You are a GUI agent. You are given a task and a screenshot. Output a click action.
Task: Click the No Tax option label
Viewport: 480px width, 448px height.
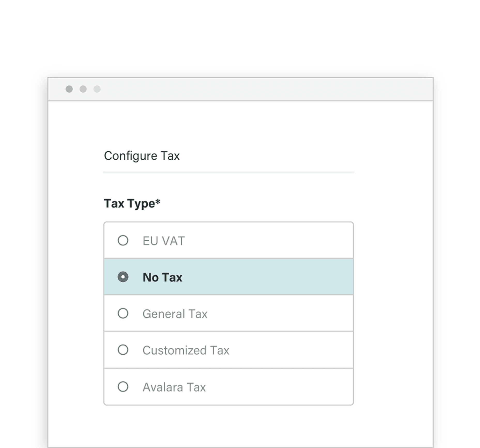point(163,277)
